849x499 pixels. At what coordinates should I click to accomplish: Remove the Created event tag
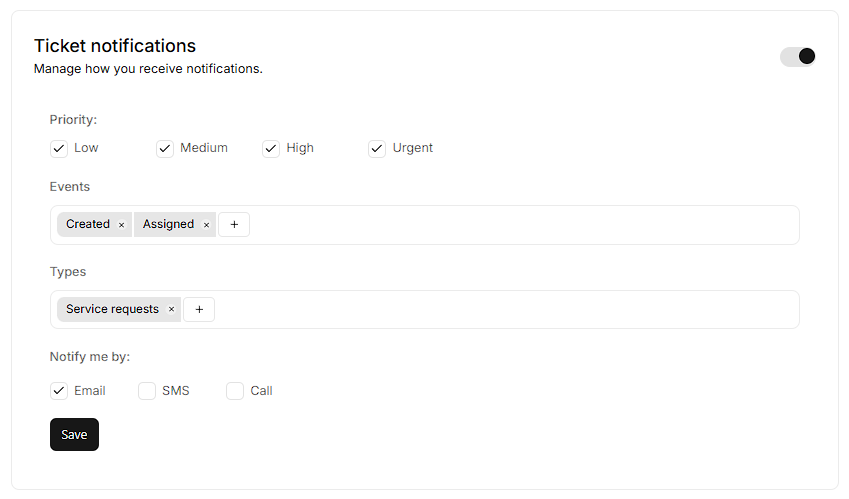[x=121, y=225]
